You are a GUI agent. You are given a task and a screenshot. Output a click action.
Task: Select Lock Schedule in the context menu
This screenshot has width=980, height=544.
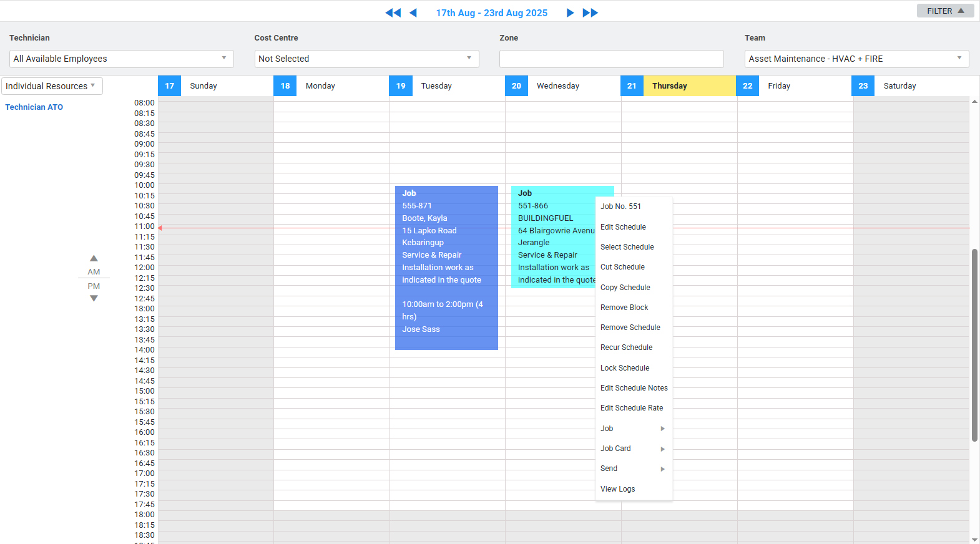click(625, 368)
